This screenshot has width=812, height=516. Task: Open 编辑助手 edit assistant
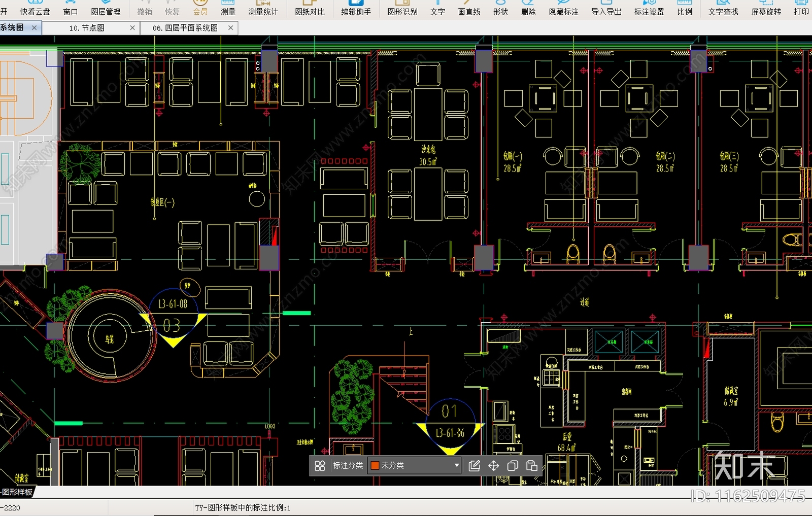click(x=356, y=8)
